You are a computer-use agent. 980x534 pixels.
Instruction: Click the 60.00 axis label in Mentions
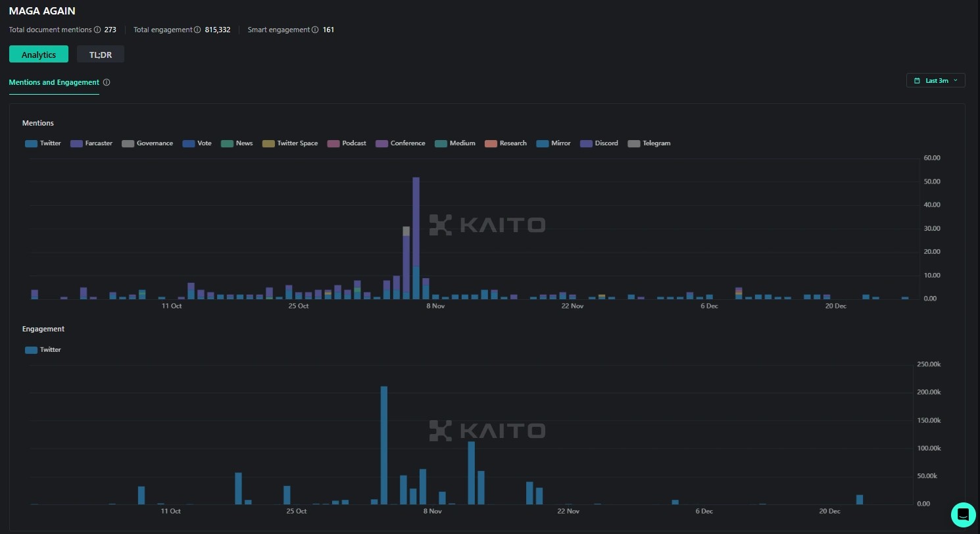pyautogui.click(x=932, y=158)
